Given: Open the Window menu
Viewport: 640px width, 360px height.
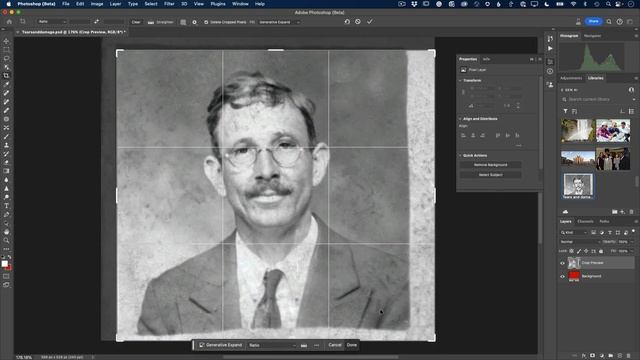Looking at the screenshot, I should tap(240, 4).
